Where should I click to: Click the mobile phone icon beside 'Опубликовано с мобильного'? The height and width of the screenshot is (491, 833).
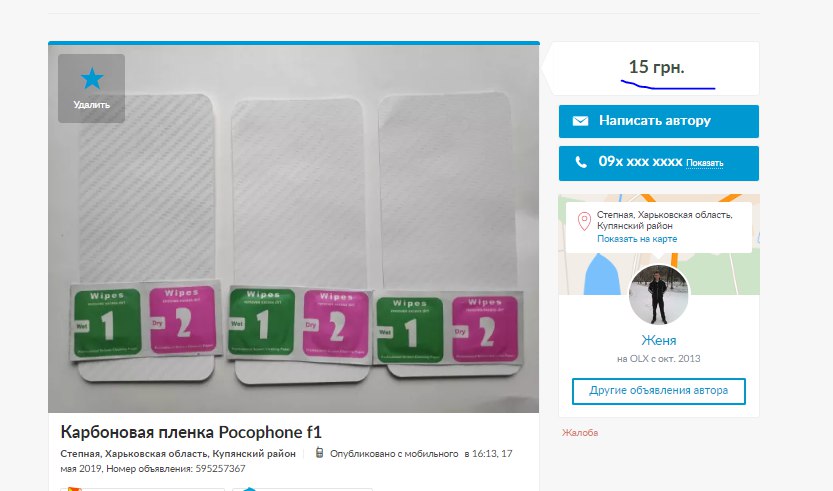319,453
